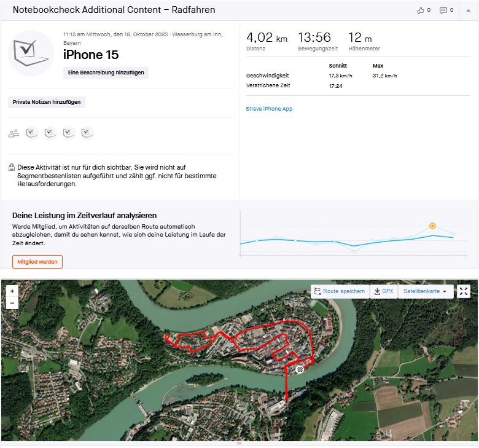Click the 17:24 elapsed time value

(335, 86)
